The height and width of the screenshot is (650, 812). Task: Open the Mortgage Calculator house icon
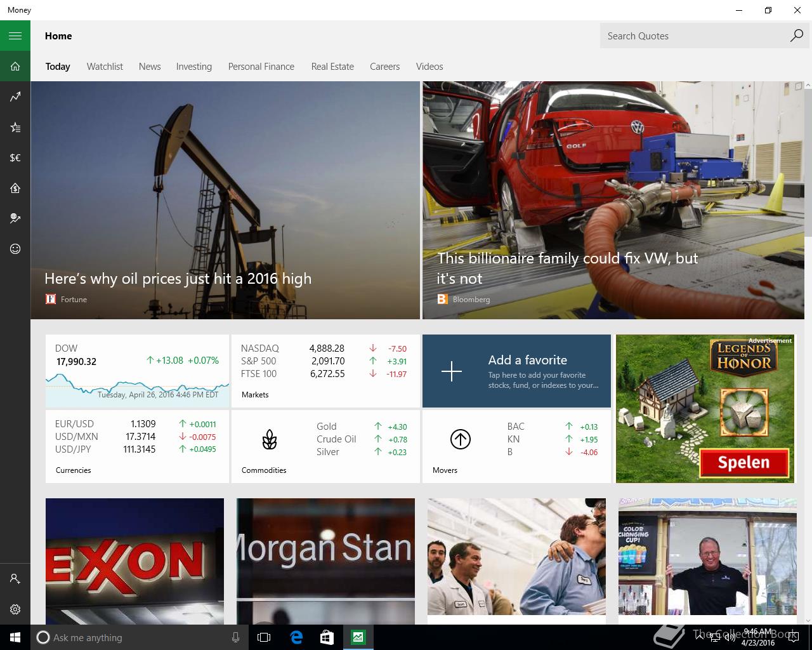pyautogui.click(x=15, y=188)
